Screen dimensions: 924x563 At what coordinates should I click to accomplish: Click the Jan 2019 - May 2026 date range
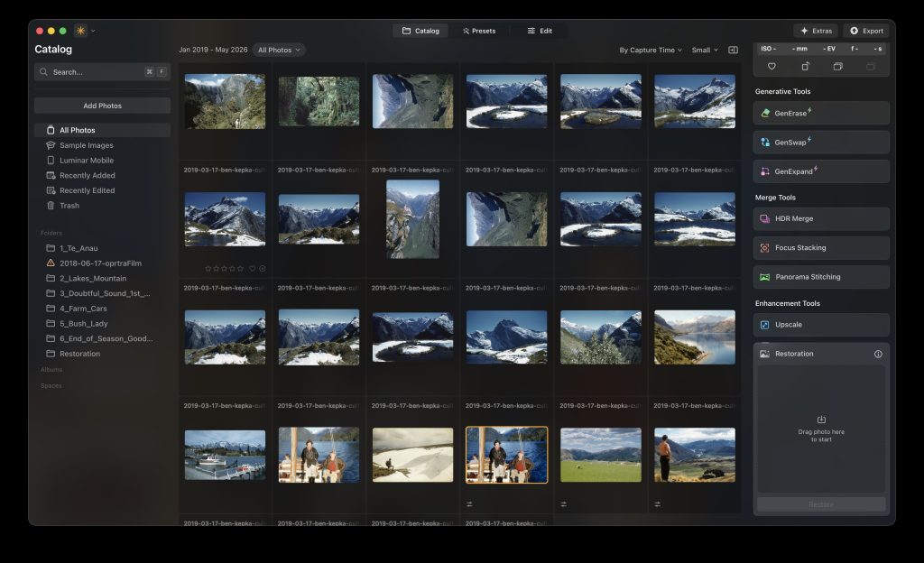pyautogui.click(x=213, y=50)
